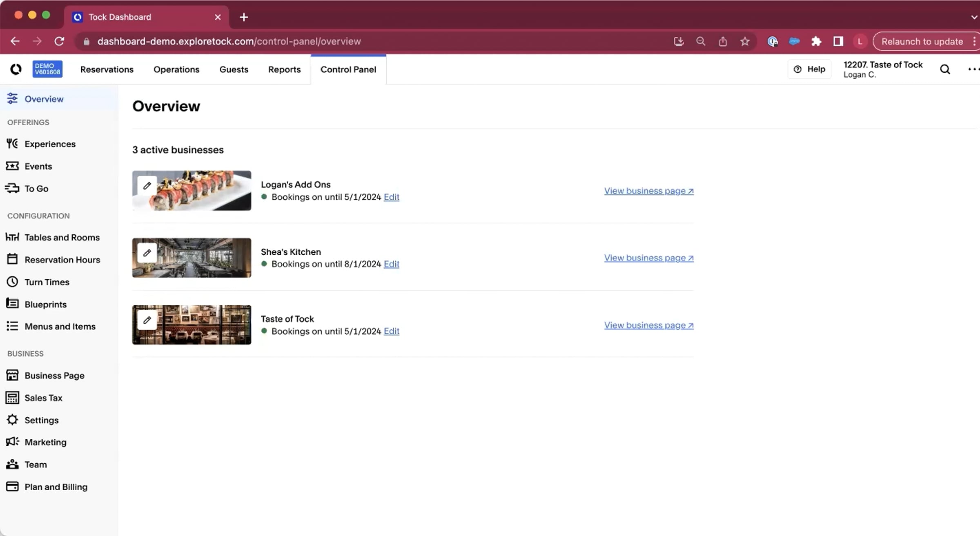Open browser Extensions puzzle icon
The width and height of the screenshot is (980, 536).
pyautogui.click(x=816, y=41)
